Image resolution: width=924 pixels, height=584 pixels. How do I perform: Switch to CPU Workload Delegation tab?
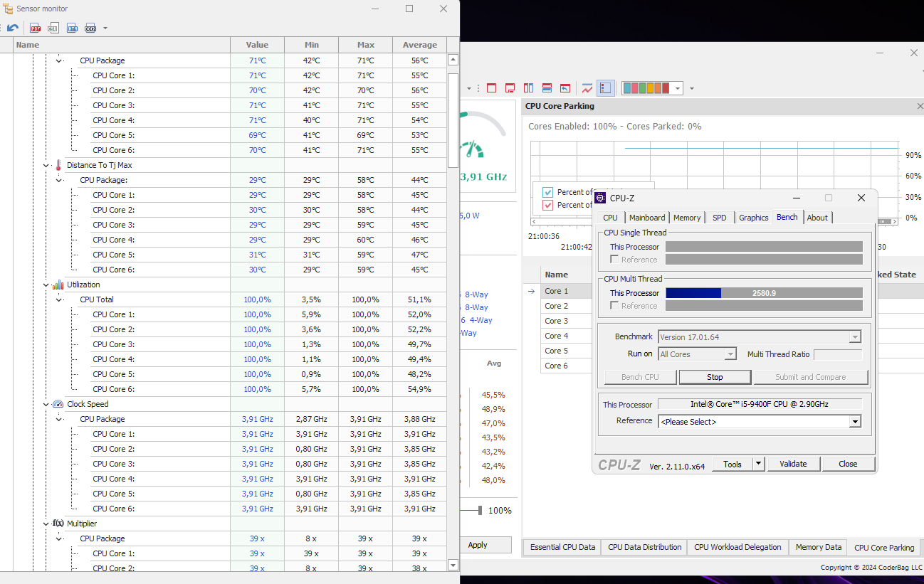point(737,547)
